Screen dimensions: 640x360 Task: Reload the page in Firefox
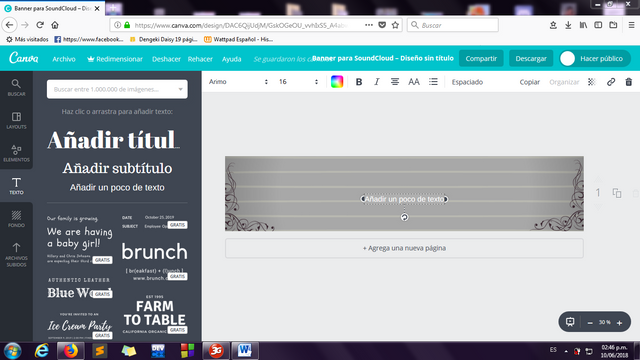[x=40, y=25]
